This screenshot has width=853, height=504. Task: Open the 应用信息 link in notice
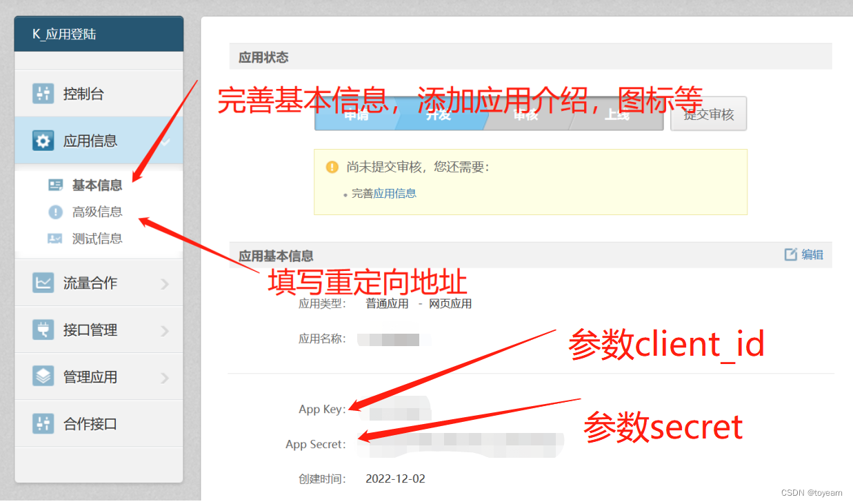[x=395, y=193]
